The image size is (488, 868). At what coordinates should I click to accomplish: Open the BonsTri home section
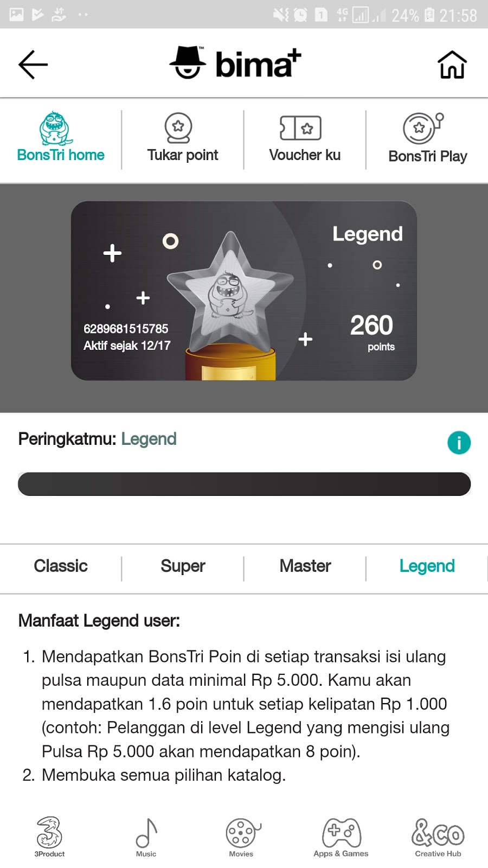point(60,138)
